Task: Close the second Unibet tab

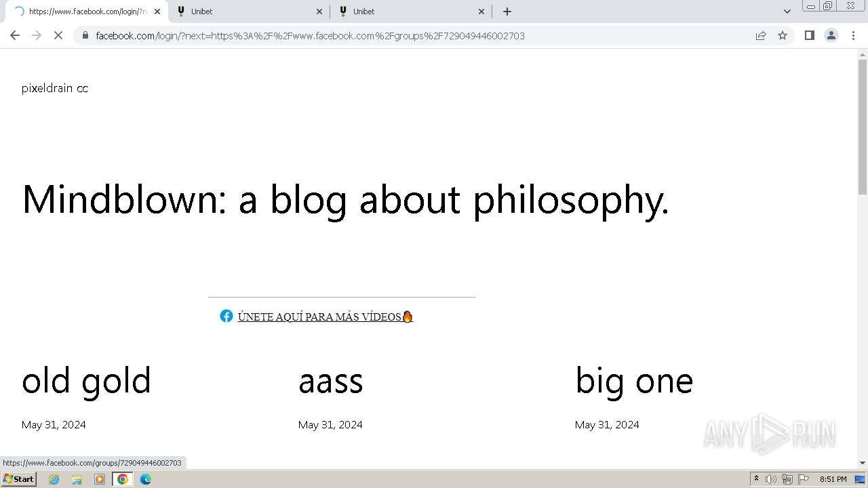Action: 481,12
